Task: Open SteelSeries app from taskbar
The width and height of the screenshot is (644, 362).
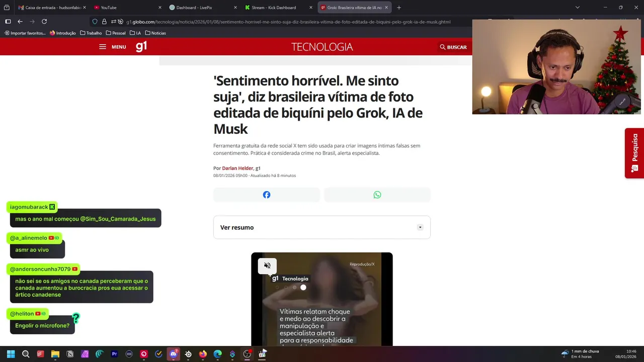Action: [188, 354]
